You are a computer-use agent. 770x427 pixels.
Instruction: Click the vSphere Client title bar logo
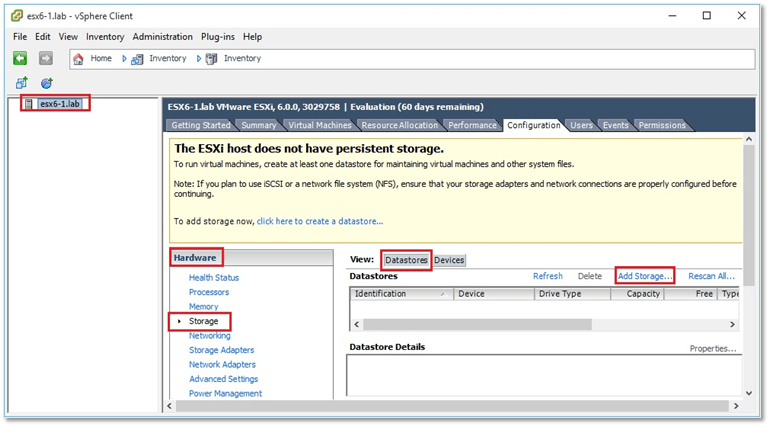[17, 16]
